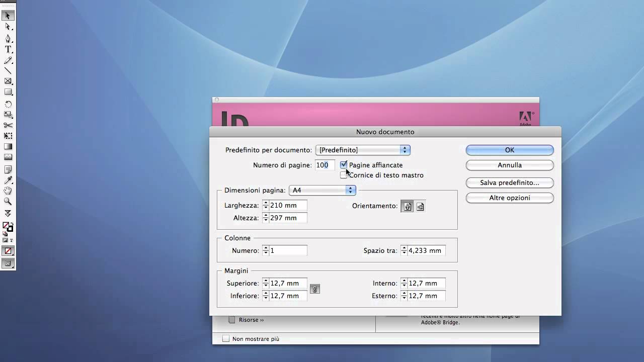Click the Spazio tra stepper arrows

tap(404, 250)
